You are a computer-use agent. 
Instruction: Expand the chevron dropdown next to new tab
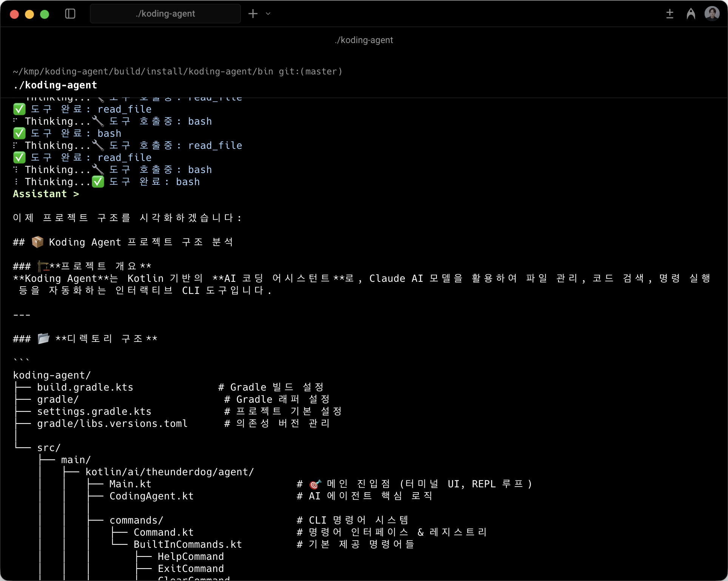(268, 14)
